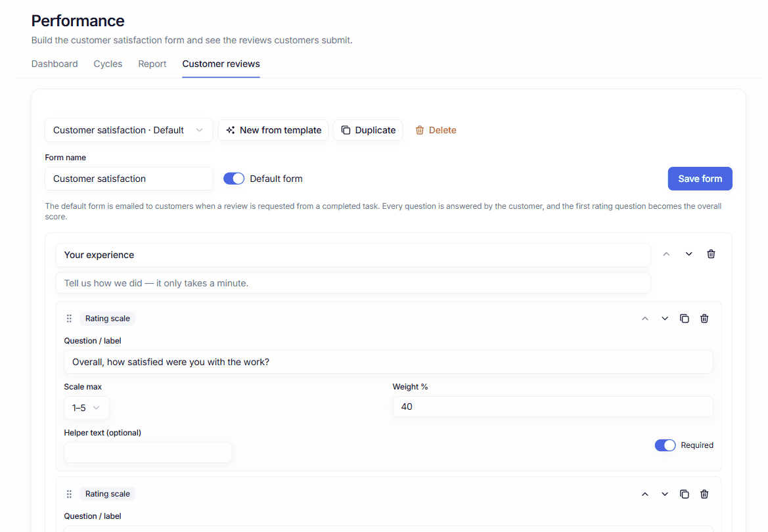Click New from template button
768x532 pixels.
point(273,130)
